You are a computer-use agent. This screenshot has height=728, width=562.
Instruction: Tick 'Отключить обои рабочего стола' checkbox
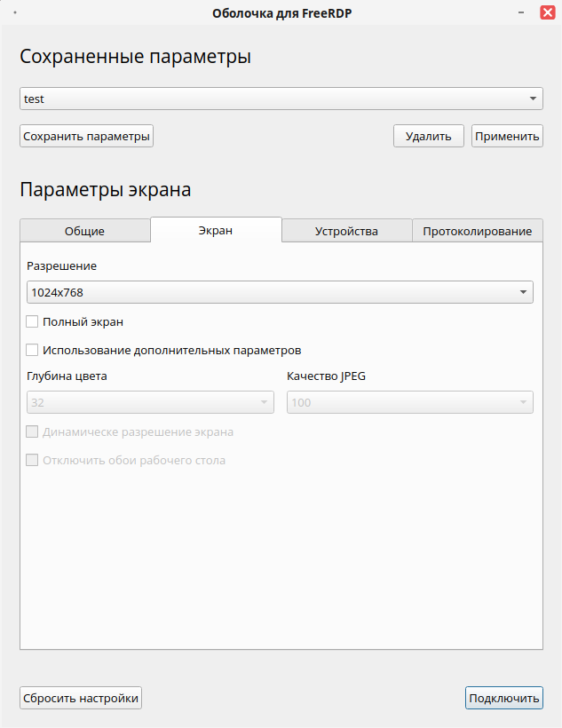tap(33, 461)
